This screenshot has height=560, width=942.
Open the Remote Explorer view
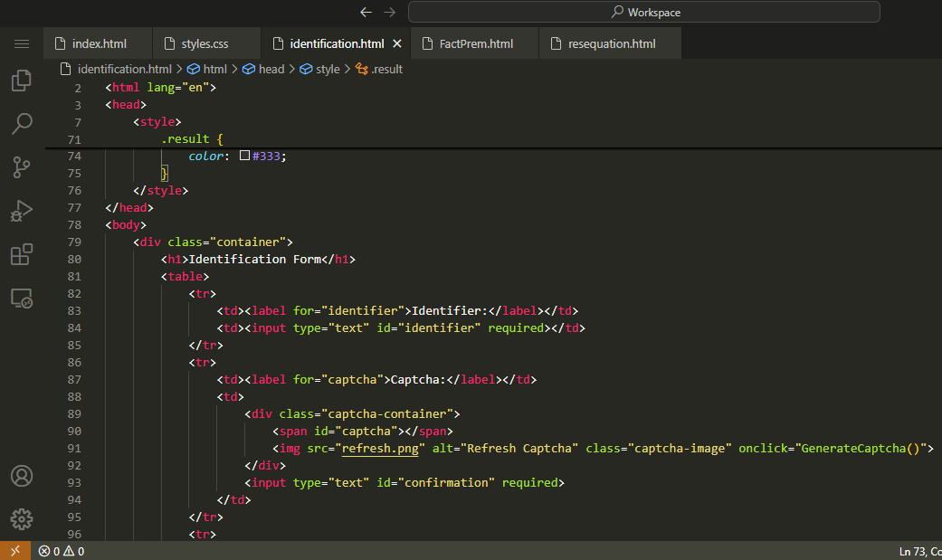tap(22, 299)
